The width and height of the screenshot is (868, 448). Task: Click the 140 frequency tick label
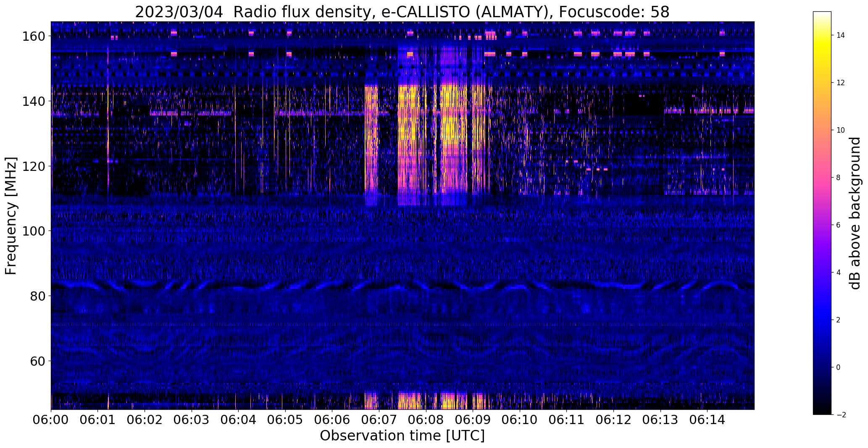click(33, 101)
